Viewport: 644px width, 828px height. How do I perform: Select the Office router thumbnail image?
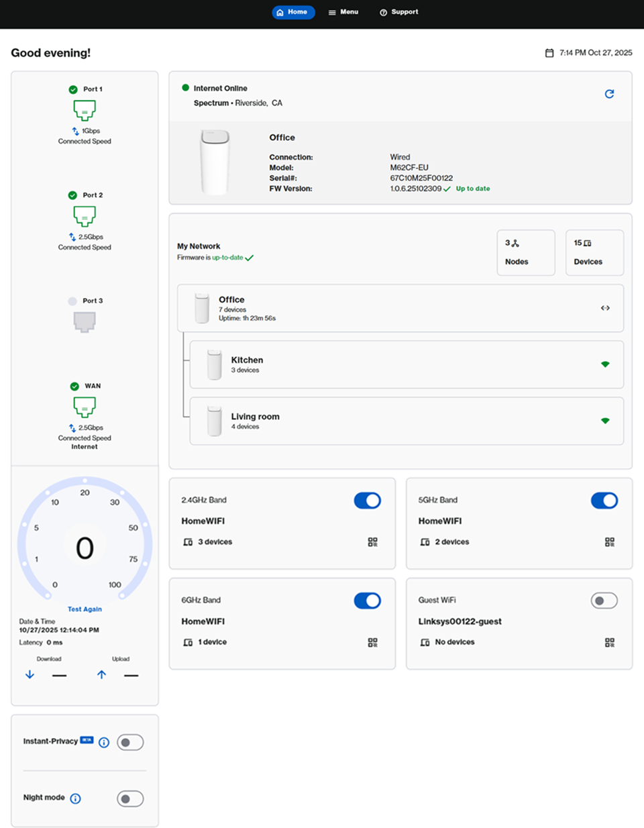tap(215, 161)
